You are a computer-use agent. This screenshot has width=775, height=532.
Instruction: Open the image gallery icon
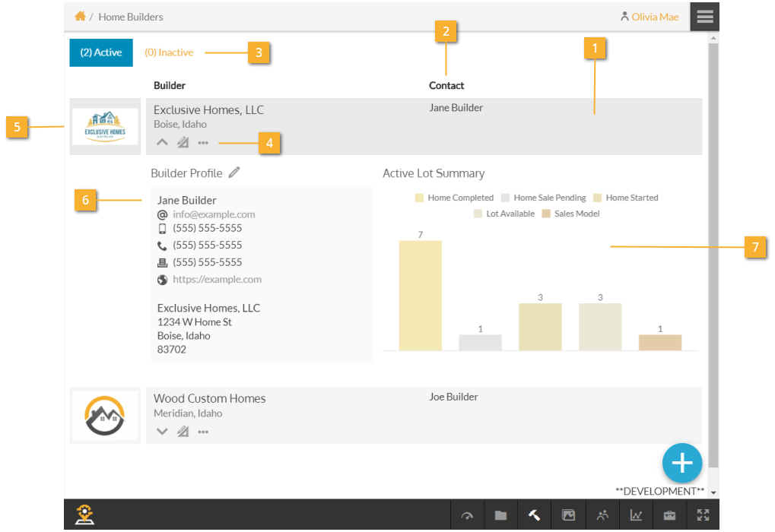(x=568, y=516)
